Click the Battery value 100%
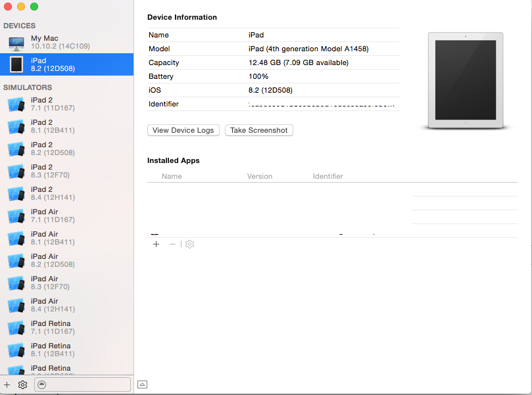This screenshot has height=395, width=532. point(258,76)
